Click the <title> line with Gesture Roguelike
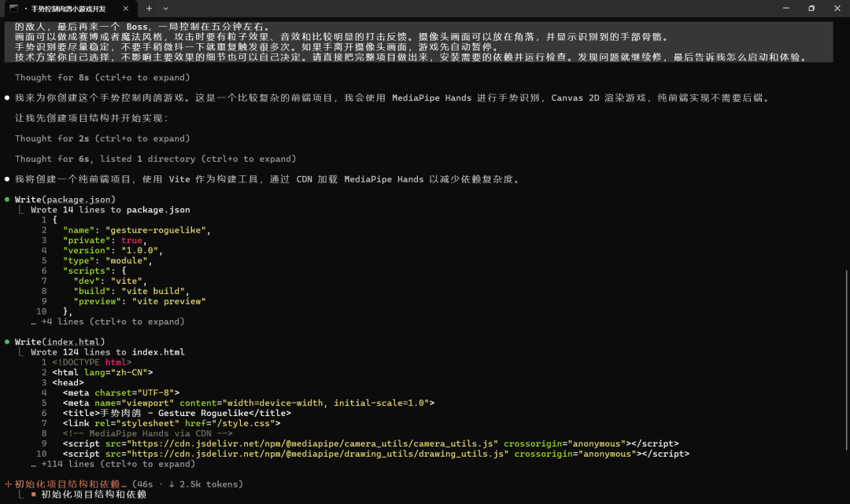The height and width of the screenshot is (504, 850). pos(177,413)
